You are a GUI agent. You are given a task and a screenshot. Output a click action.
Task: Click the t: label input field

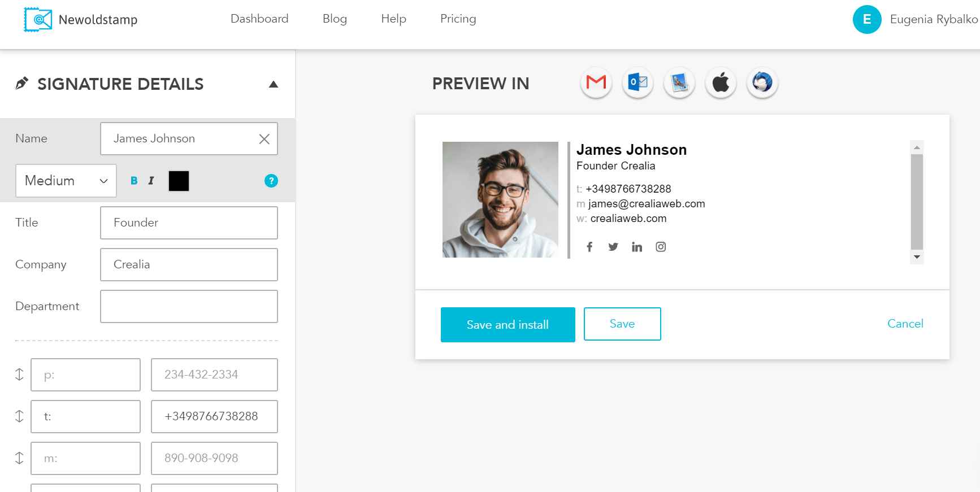tap(85, 416)
